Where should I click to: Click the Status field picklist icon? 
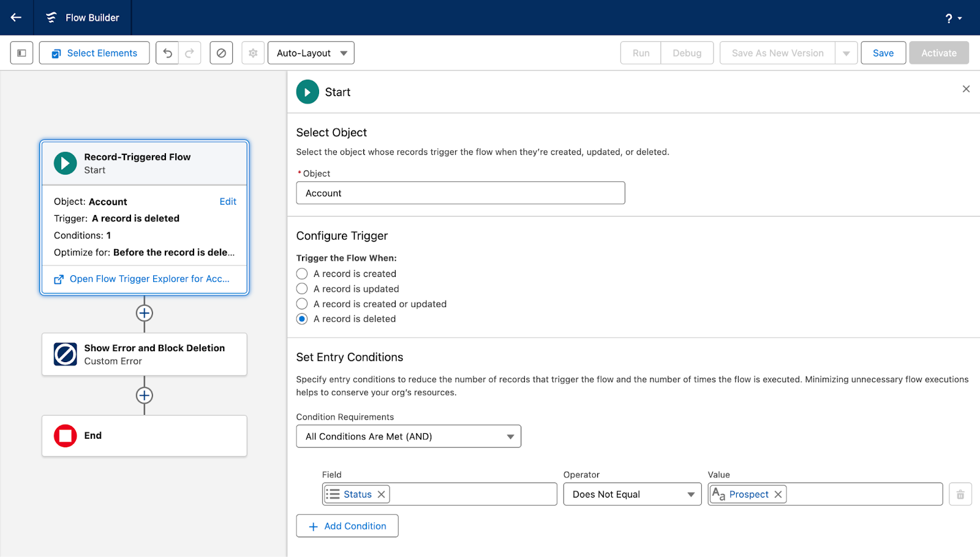click(x=333, y=494)
